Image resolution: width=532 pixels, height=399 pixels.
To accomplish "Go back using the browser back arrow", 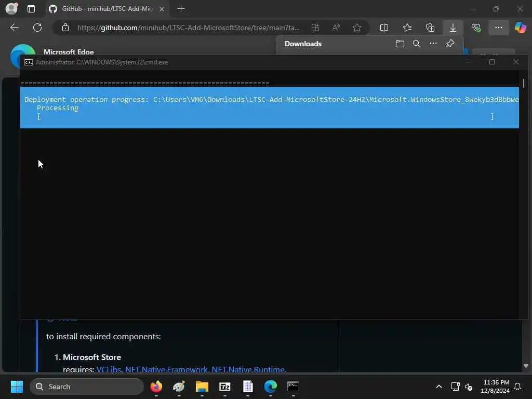I will coord(15,28).
